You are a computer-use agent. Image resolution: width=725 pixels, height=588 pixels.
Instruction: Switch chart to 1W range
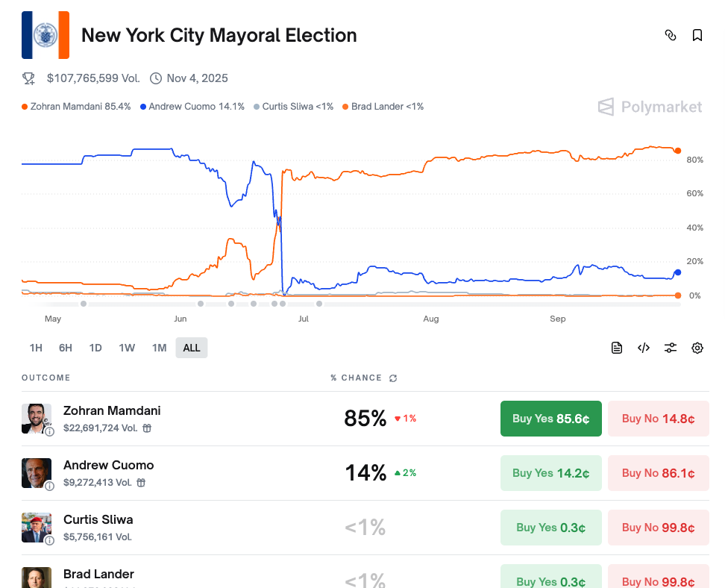pos(127,348)
